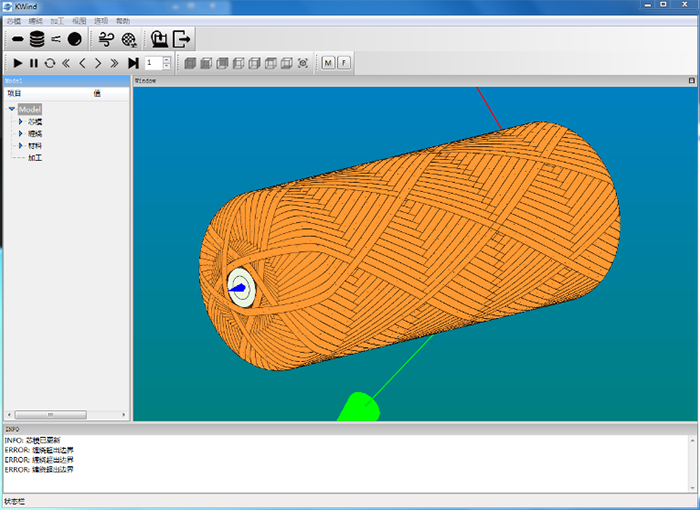Click the 值 column header
Image resolution: width=700 pixels, height=510 pixels.
[x=97, y=93]
